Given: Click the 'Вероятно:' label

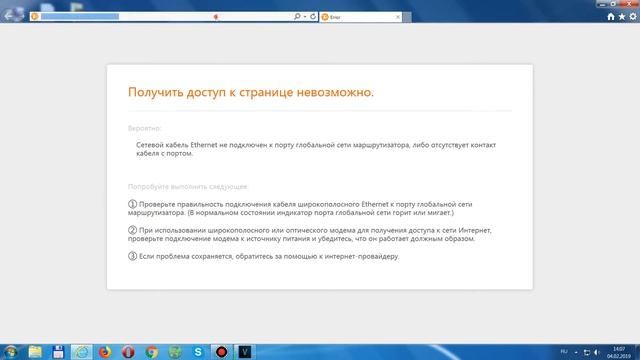Looking at the screenshot, I should (x=144, y=128).
